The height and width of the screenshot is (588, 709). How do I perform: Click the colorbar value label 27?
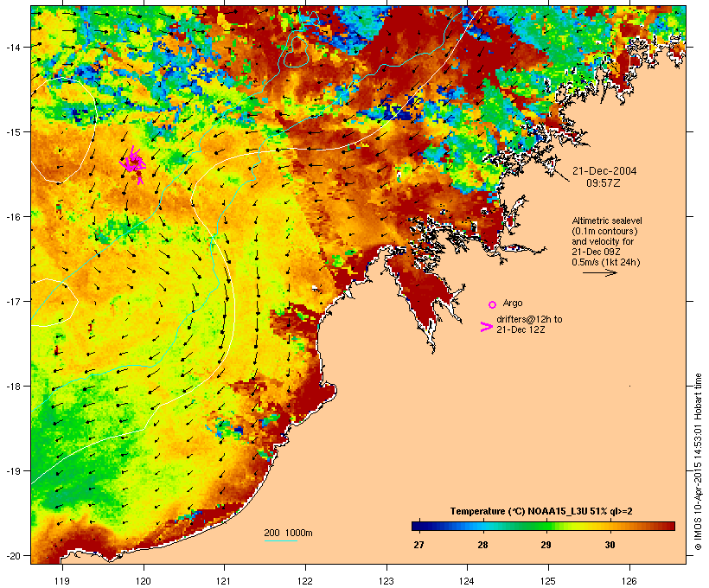(x=418, y=545)
